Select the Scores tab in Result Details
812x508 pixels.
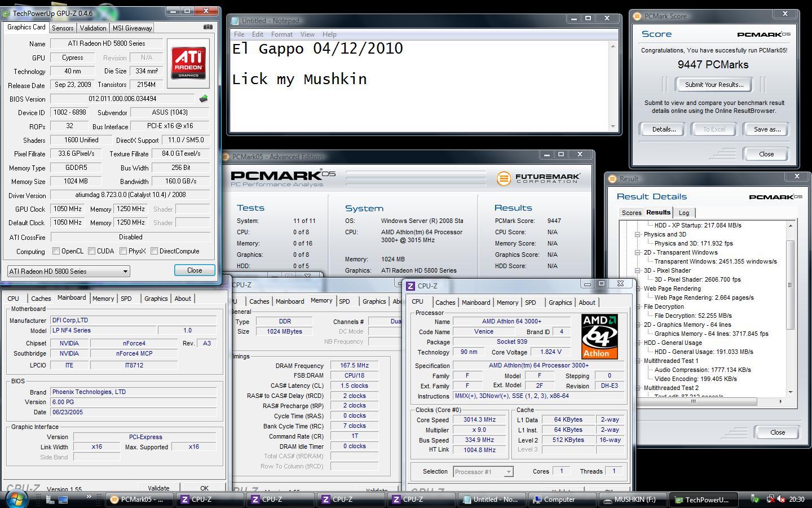(x=631, y=213)
